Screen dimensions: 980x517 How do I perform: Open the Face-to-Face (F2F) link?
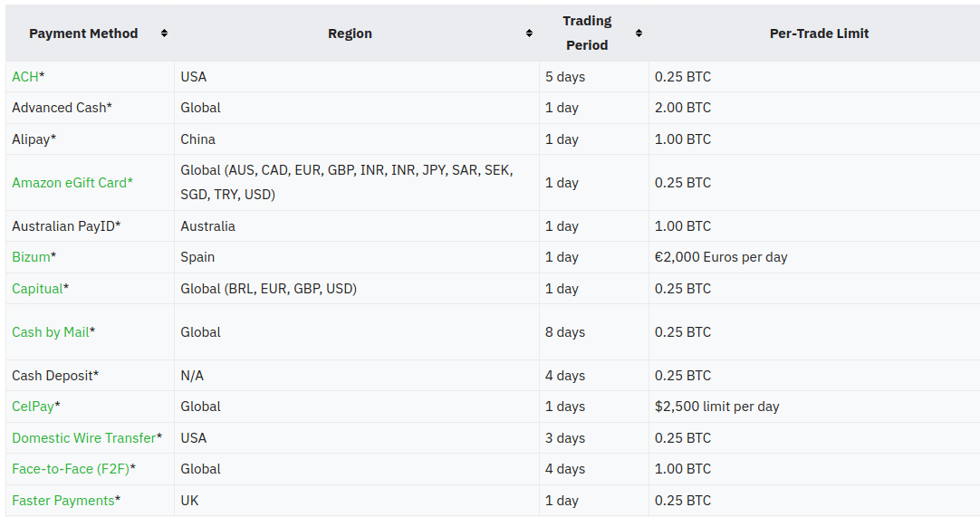coord(71,469)
